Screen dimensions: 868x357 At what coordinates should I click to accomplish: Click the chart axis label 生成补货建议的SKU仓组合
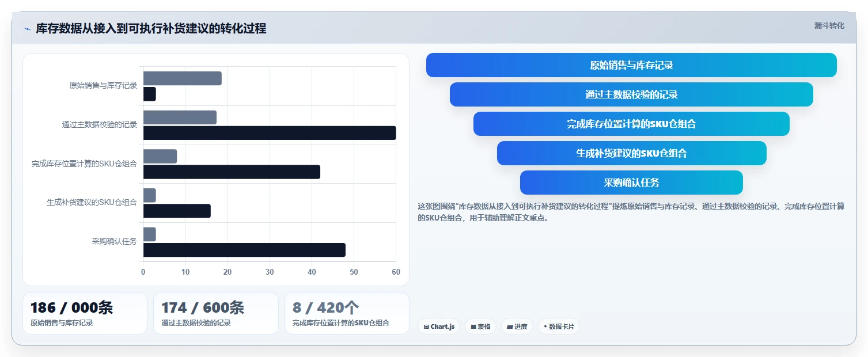[x=92, y=202]
